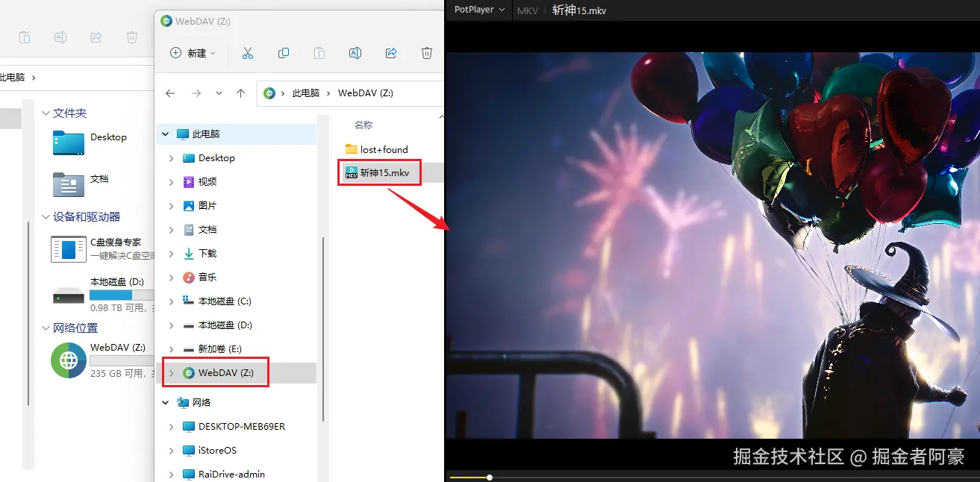Select 文档 in navigation tree

pos(207,230)
